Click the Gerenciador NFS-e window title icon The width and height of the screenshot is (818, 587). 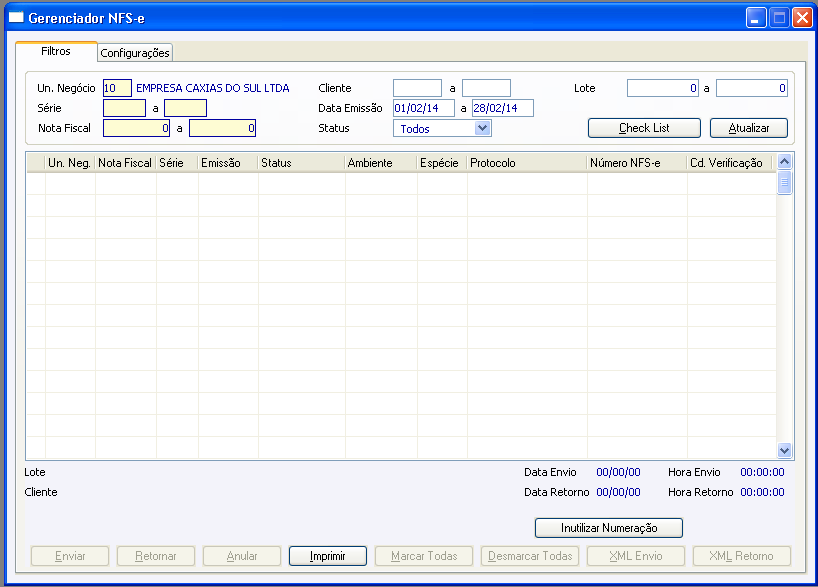(x=16, y=18)
